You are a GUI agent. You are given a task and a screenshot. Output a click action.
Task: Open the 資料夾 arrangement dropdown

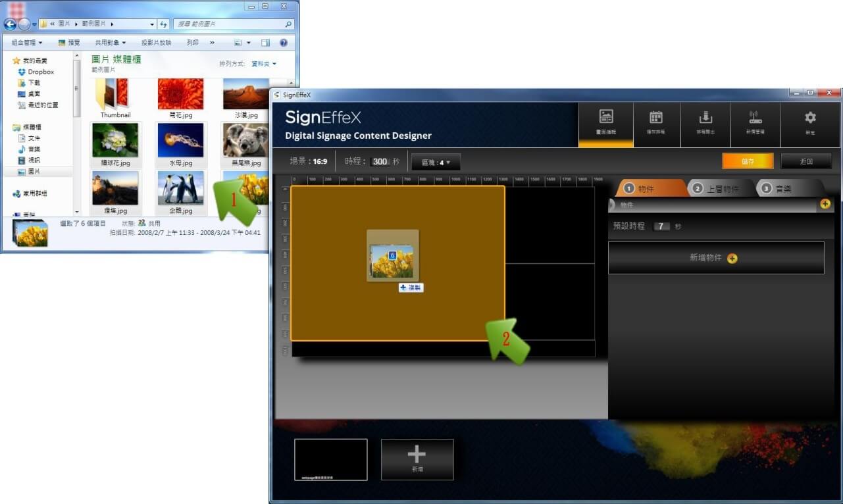pyautogui.click(x=263, y=64)
